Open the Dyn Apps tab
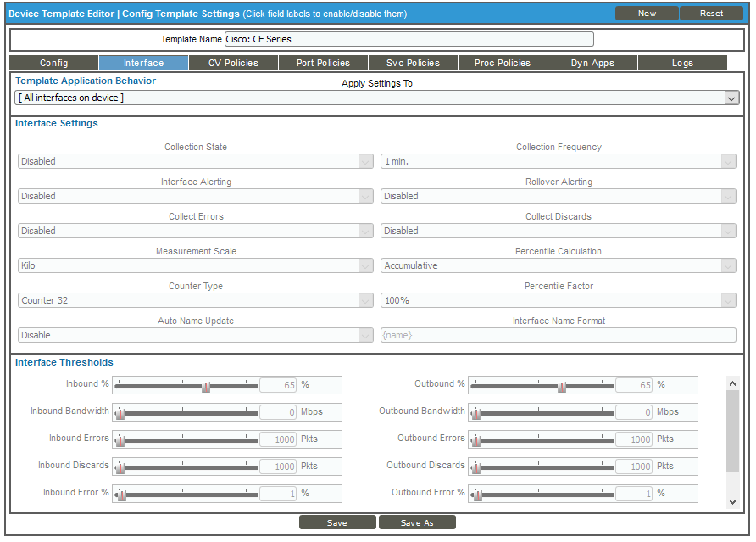The width and height of the screenshot is (756, 542). click(x=592, y=62)
